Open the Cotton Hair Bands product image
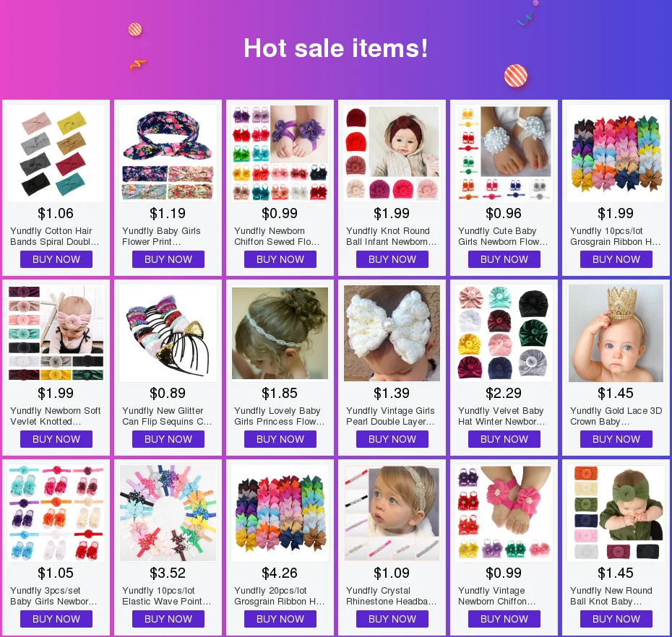Screen dimensions: 672x637 tap(56, 153)
